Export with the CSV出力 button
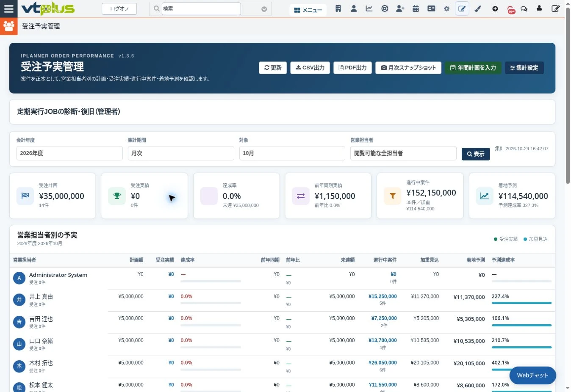This screenshot has height=392, width=571. point(310,68)
